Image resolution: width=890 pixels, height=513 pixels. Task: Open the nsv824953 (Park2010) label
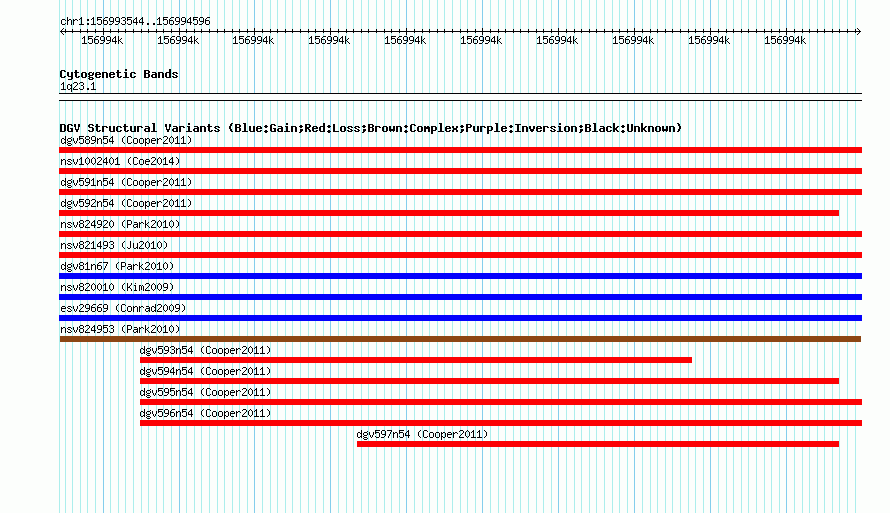pos(120,329)
